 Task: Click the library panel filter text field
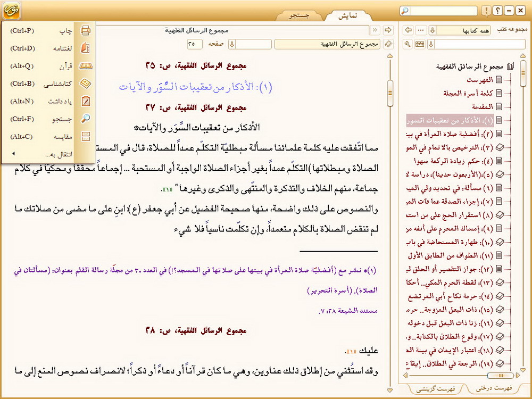(480, 44)
